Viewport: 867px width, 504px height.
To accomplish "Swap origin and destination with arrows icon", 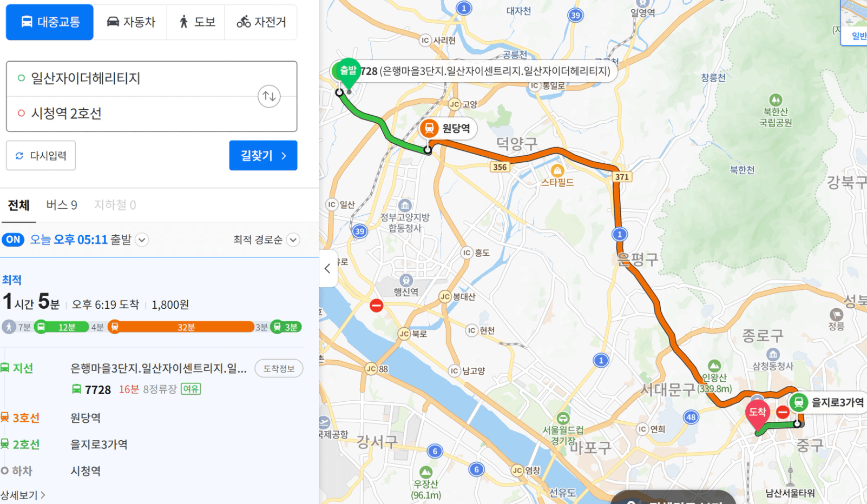I will click(269, 96).
